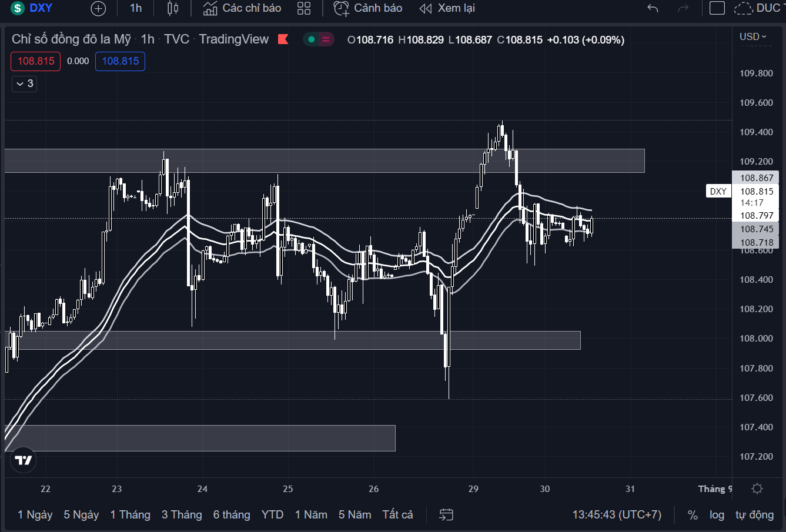The width and height of the screenshot is (786, 532).
Task: Select the 1 Năm range
Action: [x=311, y=515]
